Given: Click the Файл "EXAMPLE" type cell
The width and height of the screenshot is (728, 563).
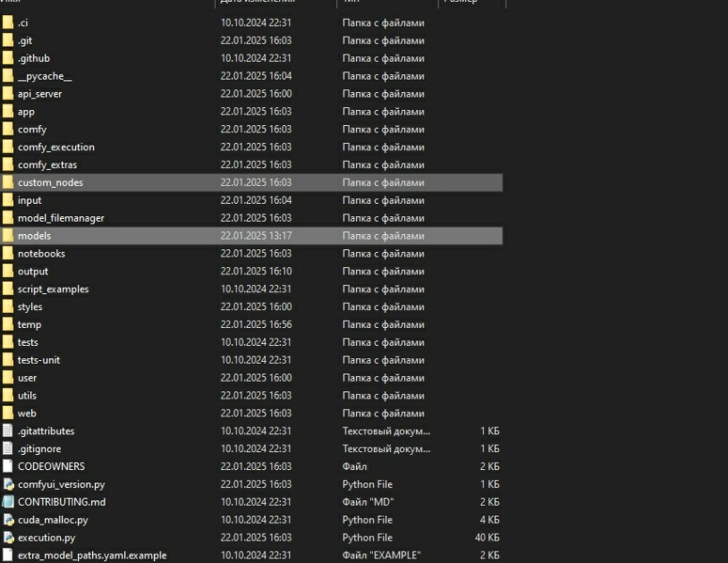Looking at the screenshot, I should (382, 555).
